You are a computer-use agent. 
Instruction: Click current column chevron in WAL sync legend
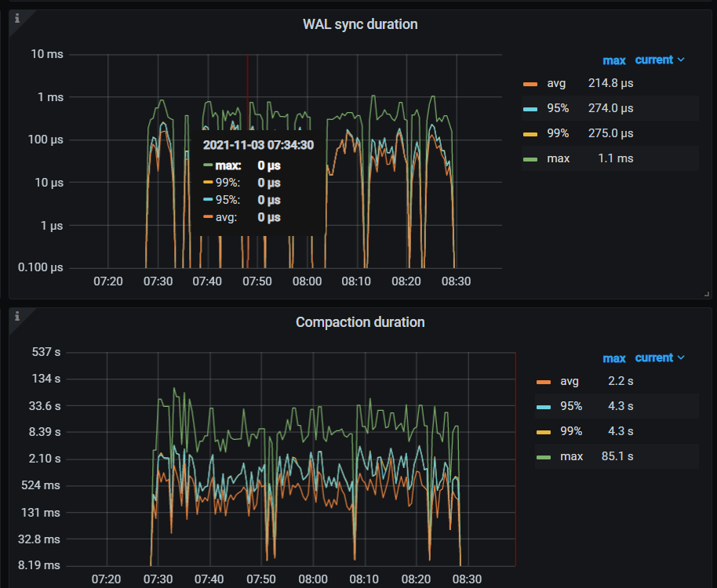(x=680, y=60)
